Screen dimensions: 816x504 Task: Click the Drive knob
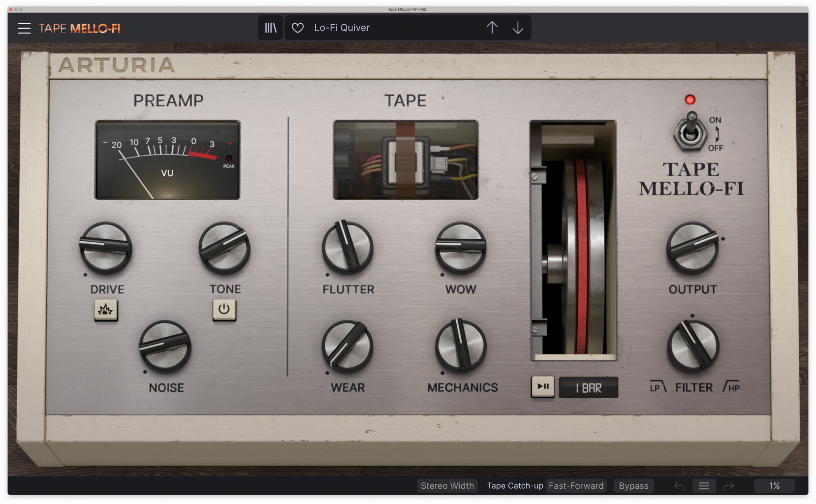(106, 248)
